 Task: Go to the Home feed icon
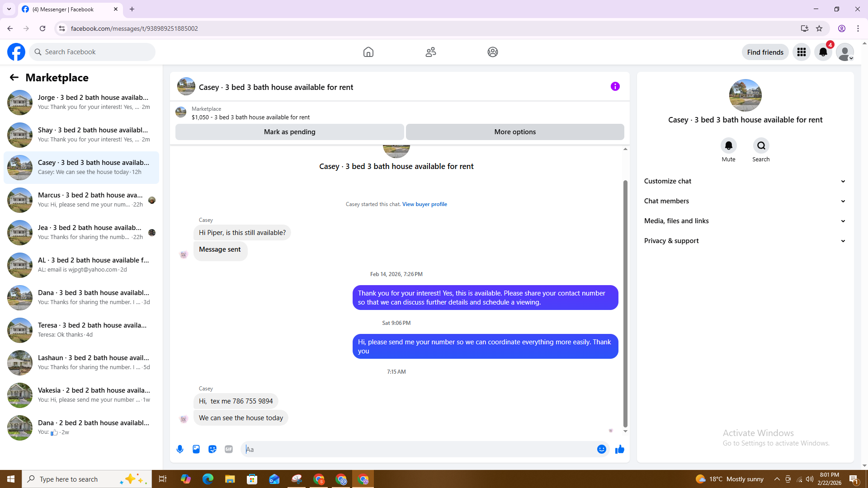click(368, 52)
